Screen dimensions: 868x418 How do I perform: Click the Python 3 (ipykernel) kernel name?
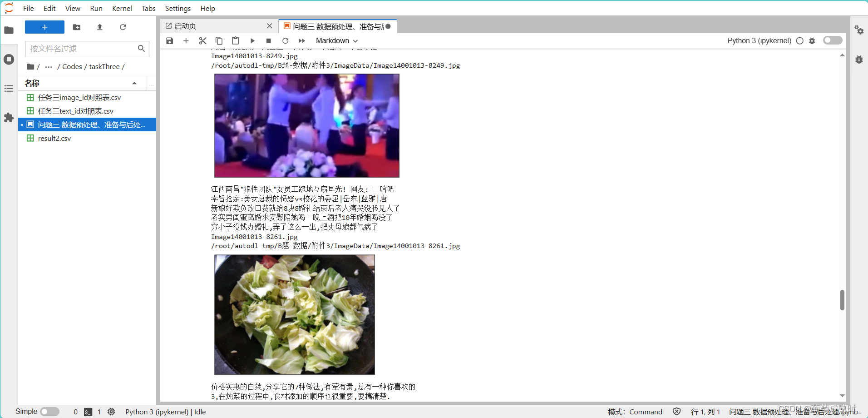(x=759, y=41)
